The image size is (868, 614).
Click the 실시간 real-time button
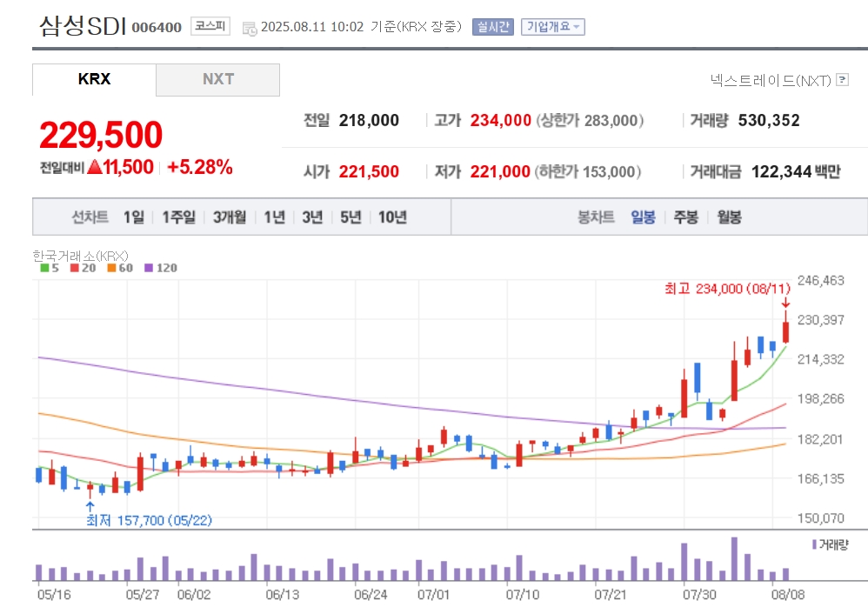pos(492,27)
